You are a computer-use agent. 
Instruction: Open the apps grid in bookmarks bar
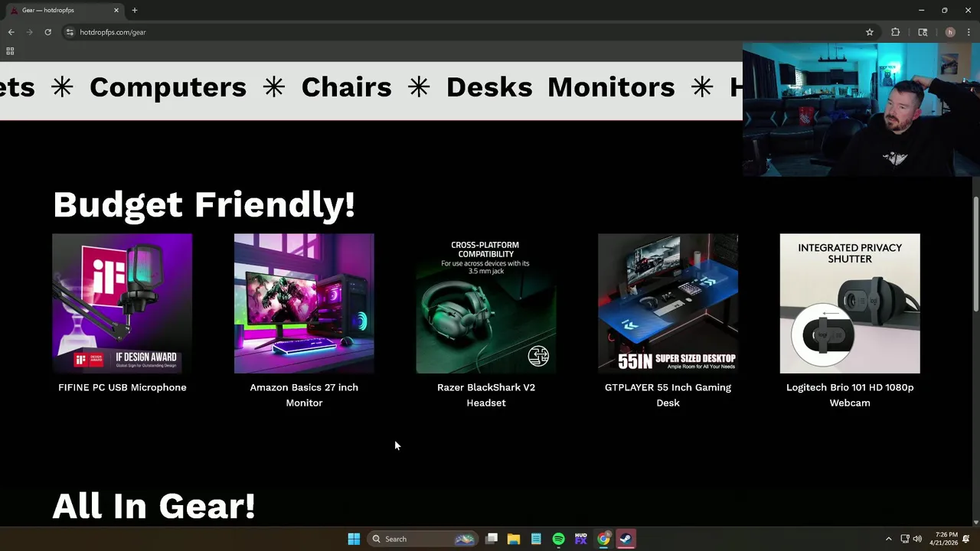10,51
